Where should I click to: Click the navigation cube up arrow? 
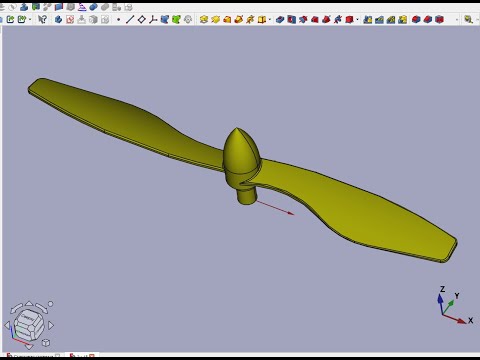(x=29, y=303)
